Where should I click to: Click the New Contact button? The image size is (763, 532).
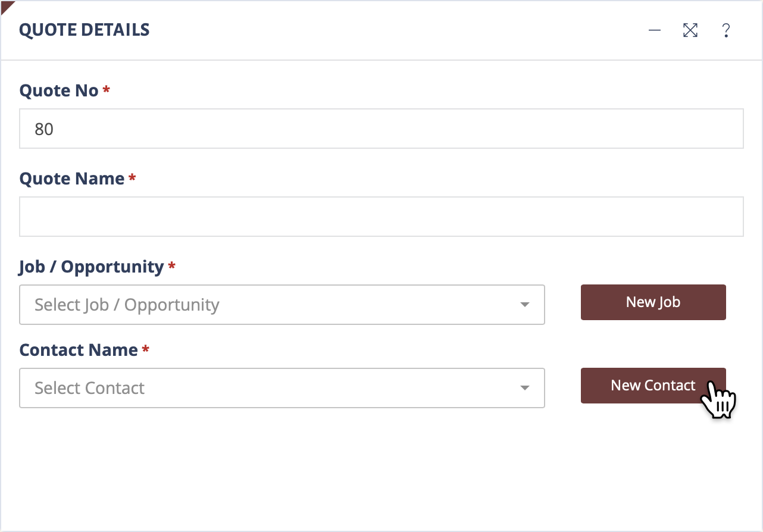pyautogui.click(x=653, y=386)
